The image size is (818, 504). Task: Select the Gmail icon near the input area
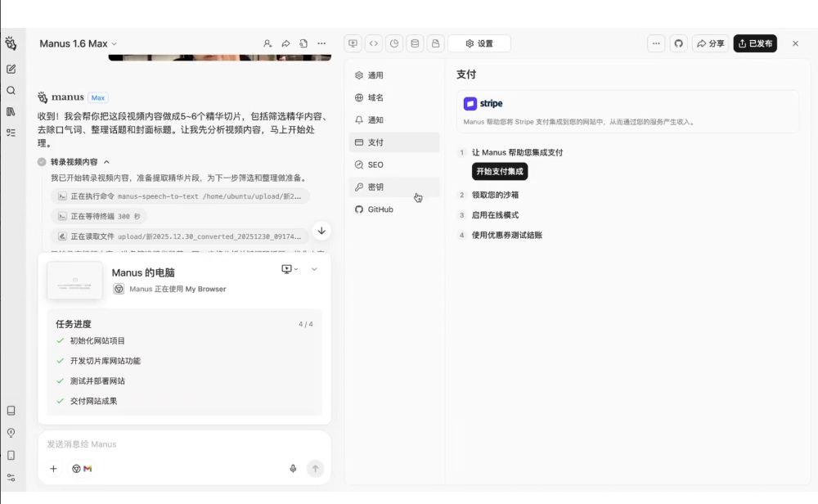[86, 468]
